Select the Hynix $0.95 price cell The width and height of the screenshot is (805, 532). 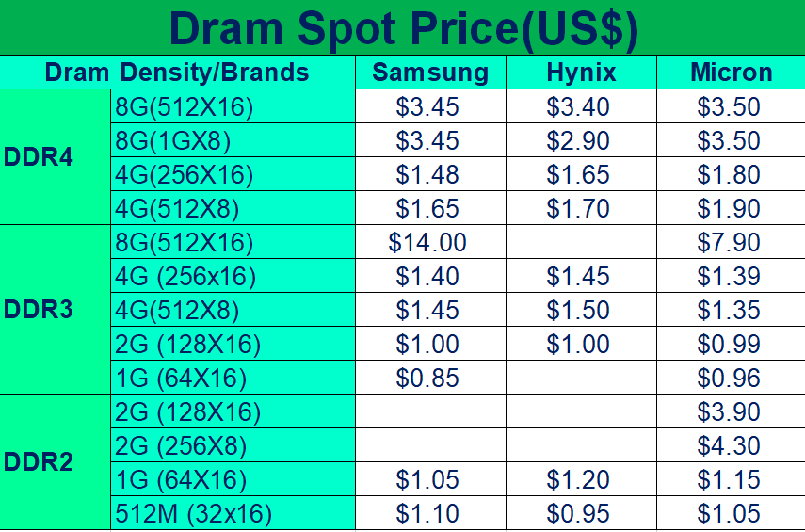click(581, 513)
